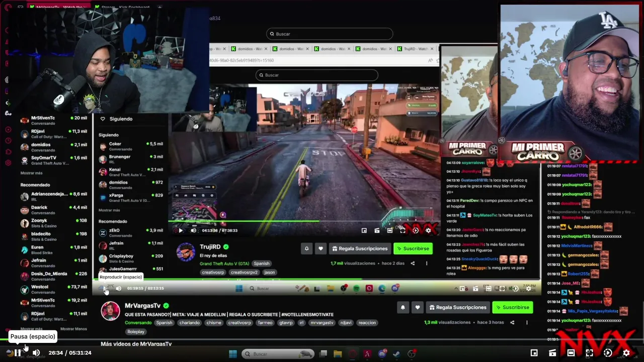Open more options dots for TrujiRD video
This screenshot has height=362, width=644.
tap(427, 263)
